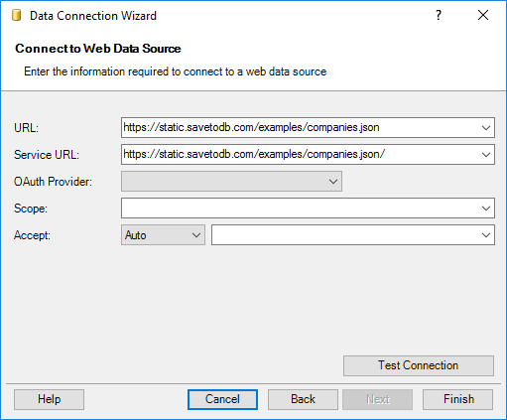
Task: Click inside the Service URL text field
Action: pyautogui.click(x=300, y=154)
